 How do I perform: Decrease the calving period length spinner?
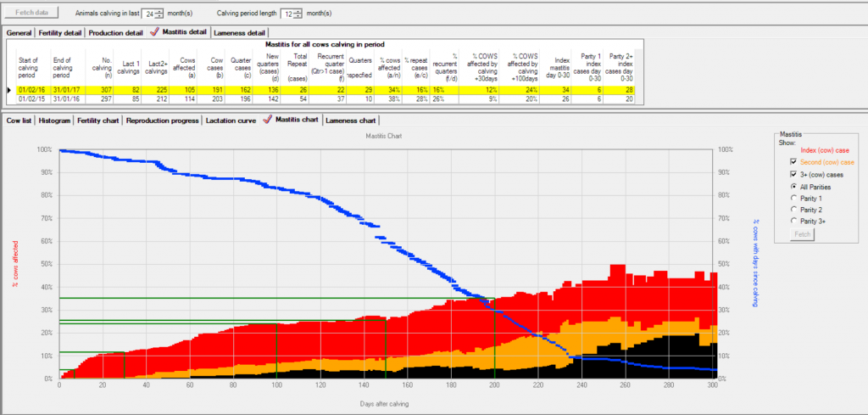[298, 17]
